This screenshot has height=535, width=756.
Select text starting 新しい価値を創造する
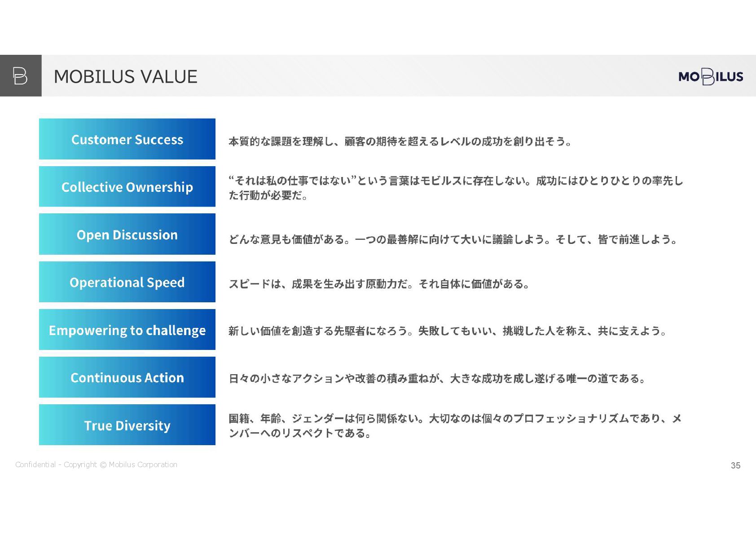[448, 331]
